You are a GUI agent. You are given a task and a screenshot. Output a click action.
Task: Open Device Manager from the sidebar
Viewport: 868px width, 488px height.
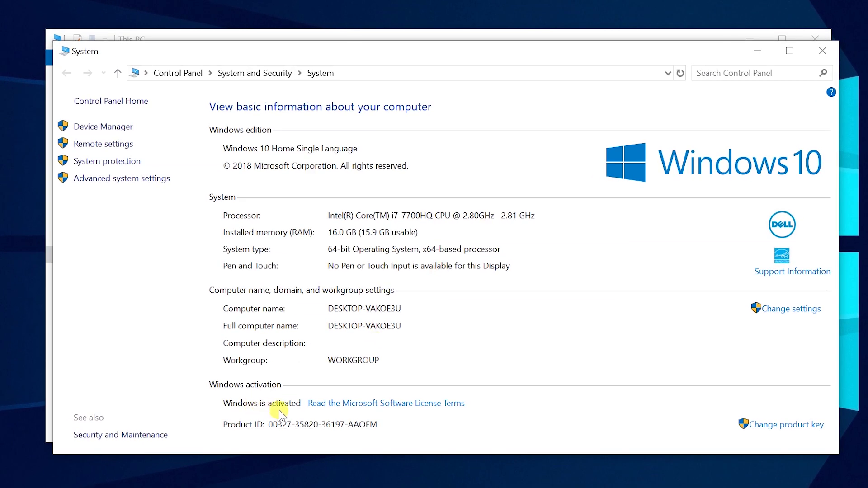coord(103,127)
